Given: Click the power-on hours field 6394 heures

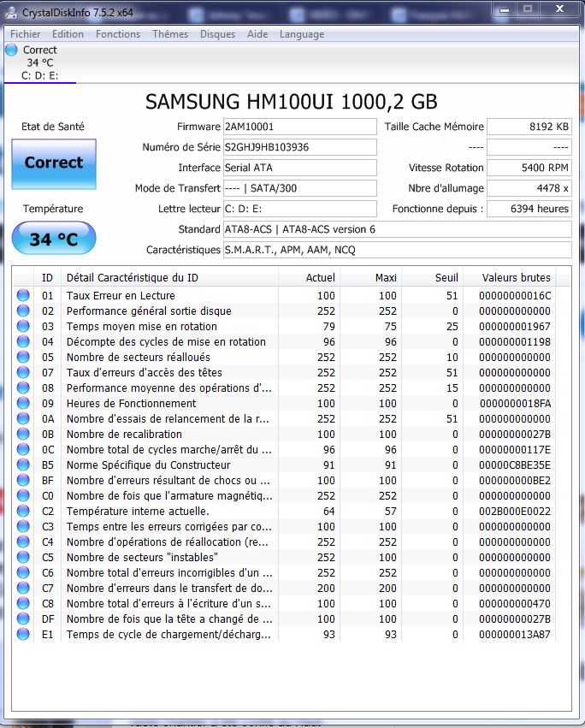Looking at the screenshot, I should [x=529, y=209].
